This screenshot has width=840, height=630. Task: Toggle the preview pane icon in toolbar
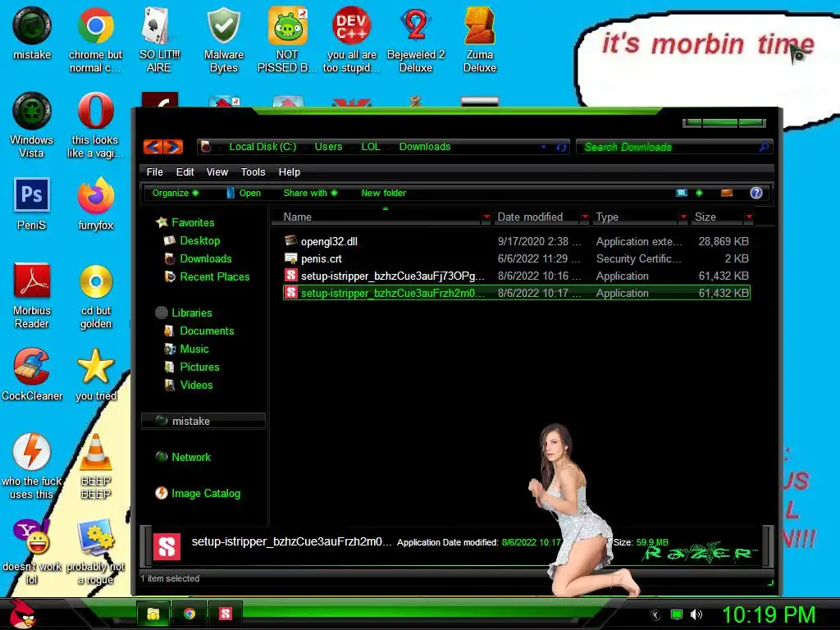727,193
